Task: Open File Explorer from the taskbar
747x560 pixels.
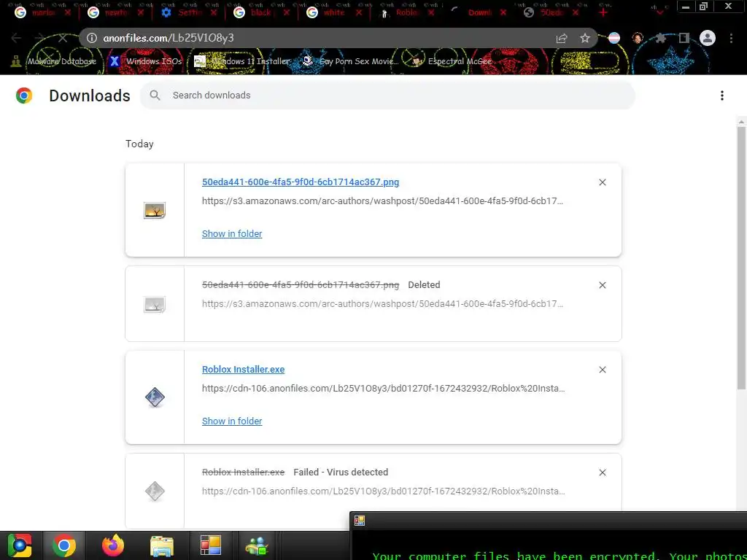Action: coord(162,545)
